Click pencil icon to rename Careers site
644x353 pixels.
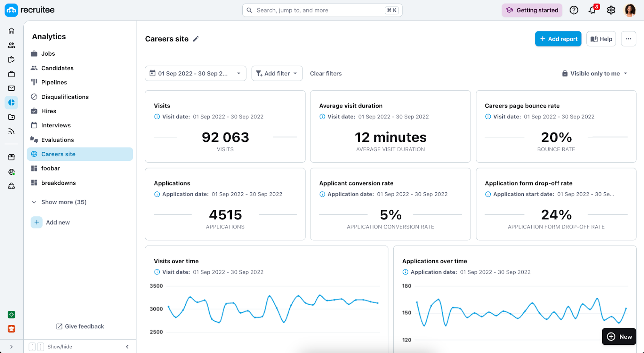(x=196, y=39)
